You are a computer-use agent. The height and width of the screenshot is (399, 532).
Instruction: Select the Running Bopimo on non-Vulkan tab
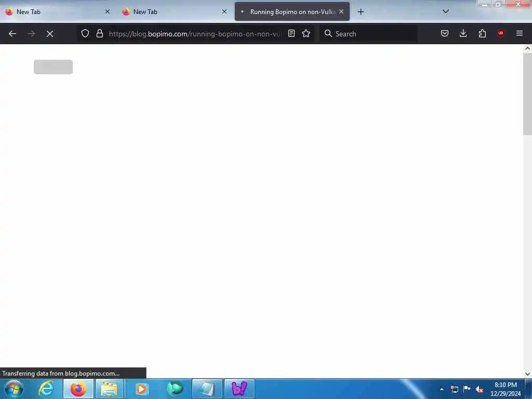(x=292, y=12)
